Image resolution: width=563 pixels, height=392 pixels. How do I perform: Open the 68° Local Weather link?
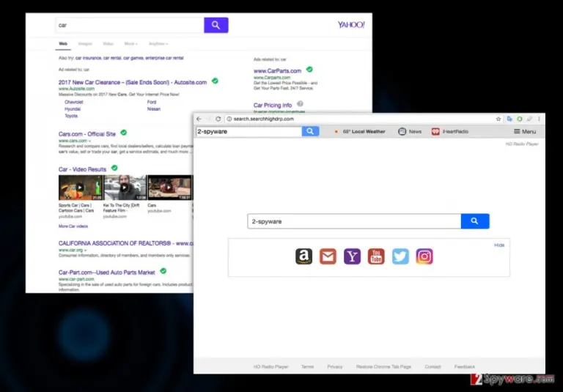pyautogui.click(x=360, y=131)
